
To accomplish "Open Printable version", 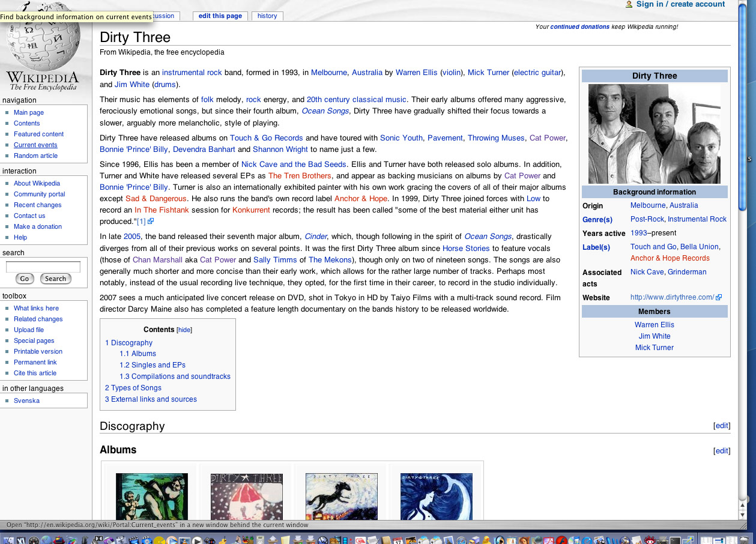I will tap(38, 351).
